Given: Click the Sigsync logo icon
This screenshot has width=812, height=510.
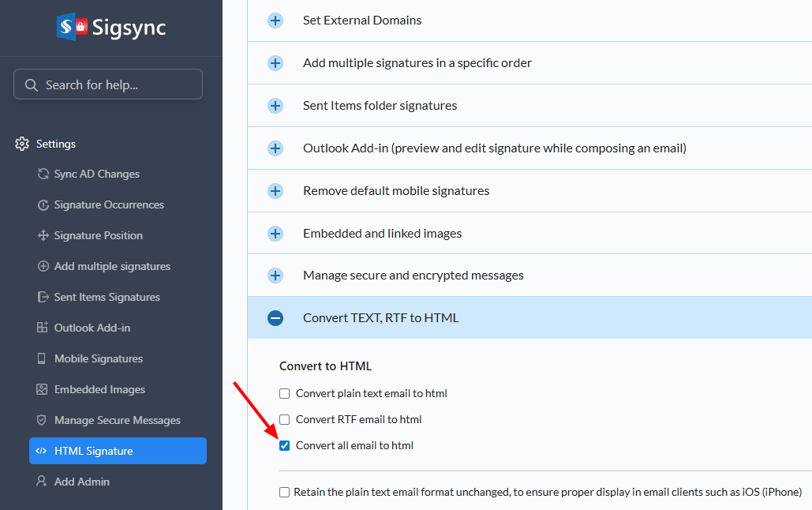Looking at the screenshot, I should point(72,27).
